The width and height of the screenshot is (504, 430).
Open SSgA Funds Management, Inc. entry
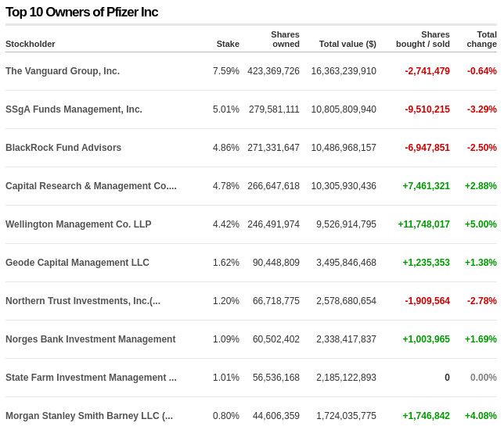pos(74,109)
